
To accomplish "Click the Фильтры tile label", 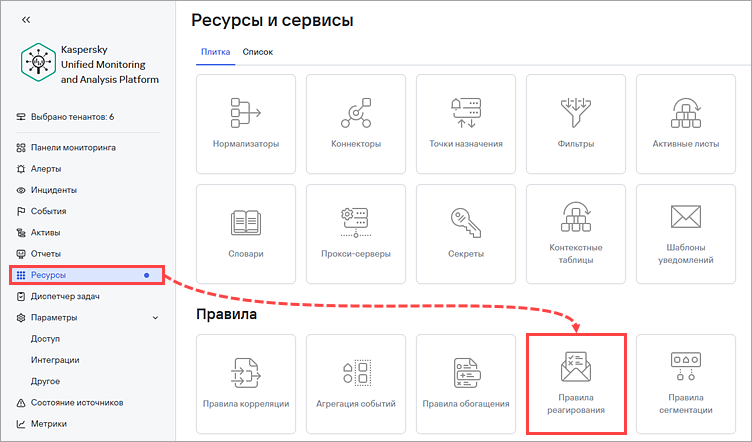I will [x=576, y=144].
